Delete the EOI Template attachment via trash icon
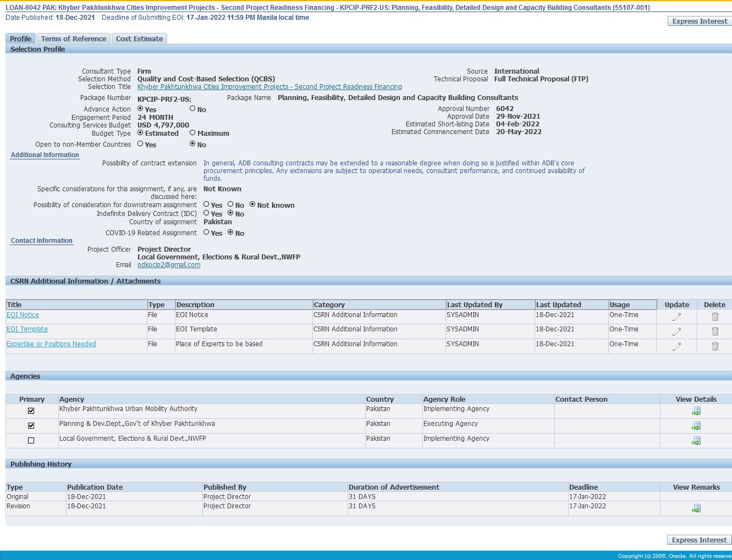Screen dimensions: 732x560 tap(715, 331)
